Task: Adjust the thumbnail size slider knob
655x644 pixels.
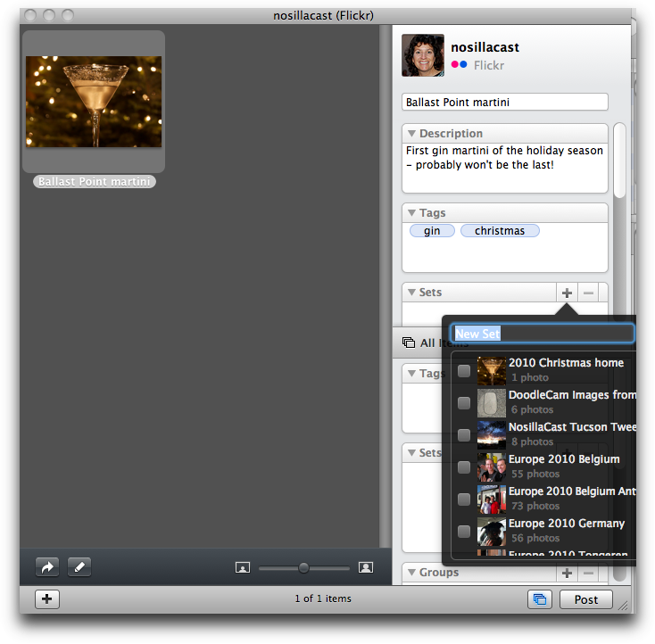Action: [x=303, y=568]
